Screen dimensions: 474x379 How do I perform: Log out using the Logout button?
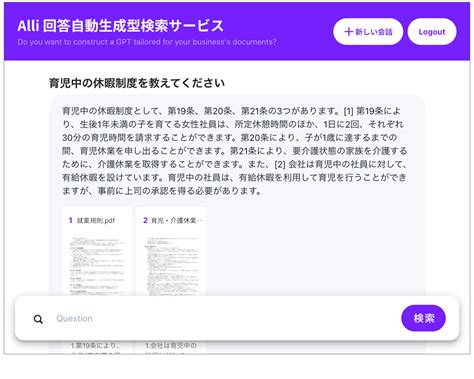coord(432,32)
